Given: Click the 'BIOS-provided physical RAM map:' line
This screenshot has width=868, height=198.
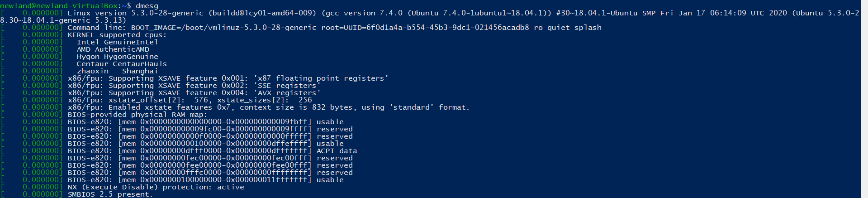Looking at the screenshot, I should pyautogui.click(x=138, y=114).
